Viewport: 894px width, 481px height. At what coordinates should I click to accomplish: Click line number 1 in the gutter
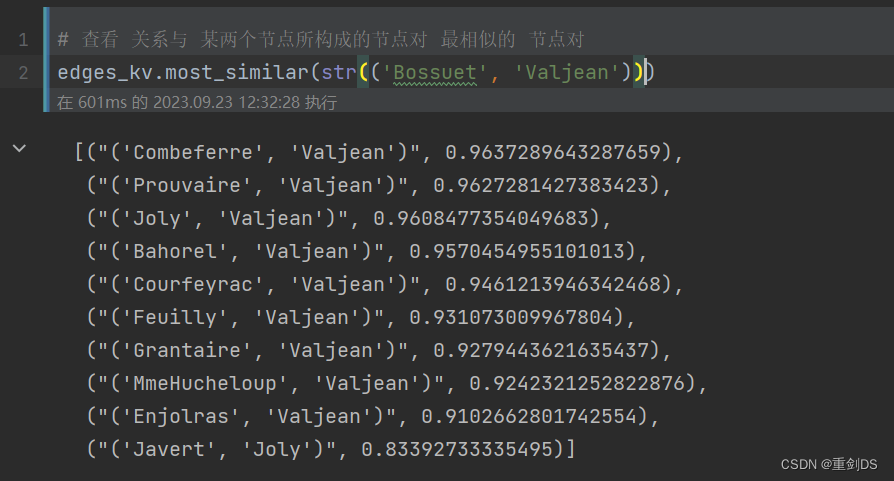(23, 40)
